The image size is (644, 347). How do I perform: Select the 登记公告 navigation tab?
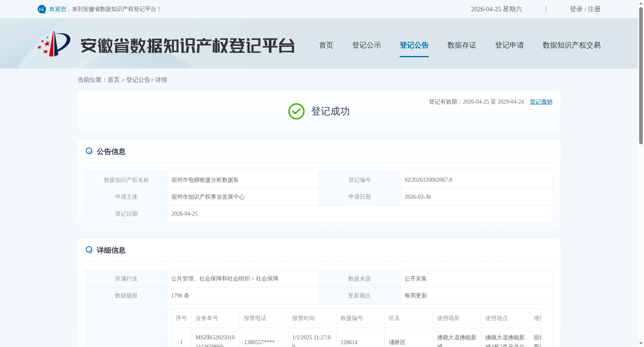pyautogui.click(x=414, y=45)
